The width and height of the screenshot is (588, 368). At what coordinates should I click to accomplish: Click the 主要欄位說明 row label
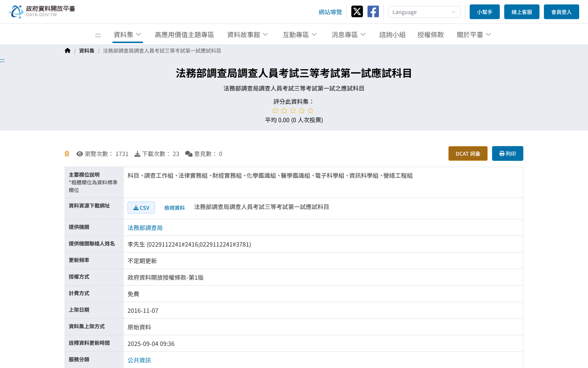tap(84, 175)
